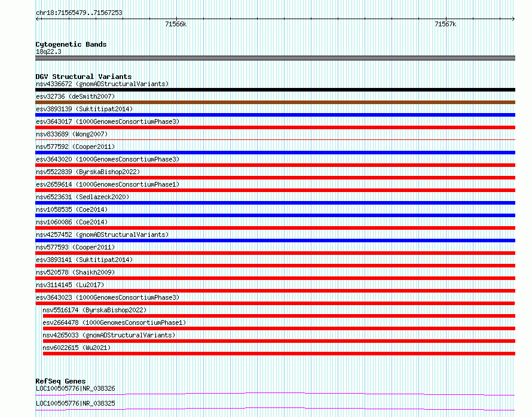
Task: Click nsv6523631 Sedlazeck2020 label
Action: (82, 197)
